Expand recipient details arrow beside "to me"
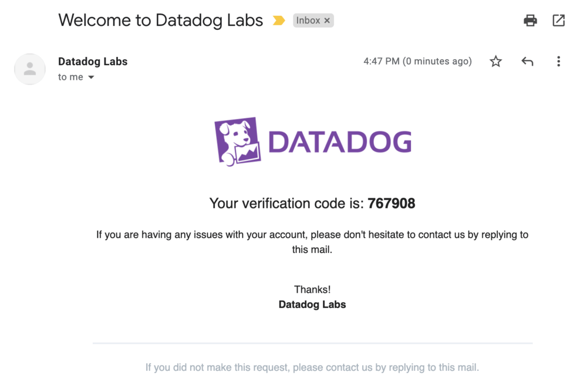This screenshot has width=587, height=392. point(91,77)
